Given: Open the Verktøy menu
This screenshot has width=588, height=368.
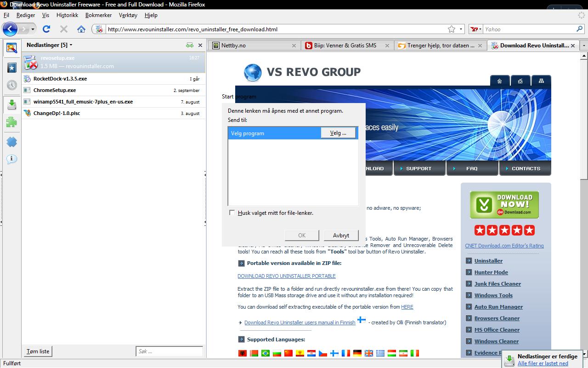Looking at the screenshot, I should (128, 15).
